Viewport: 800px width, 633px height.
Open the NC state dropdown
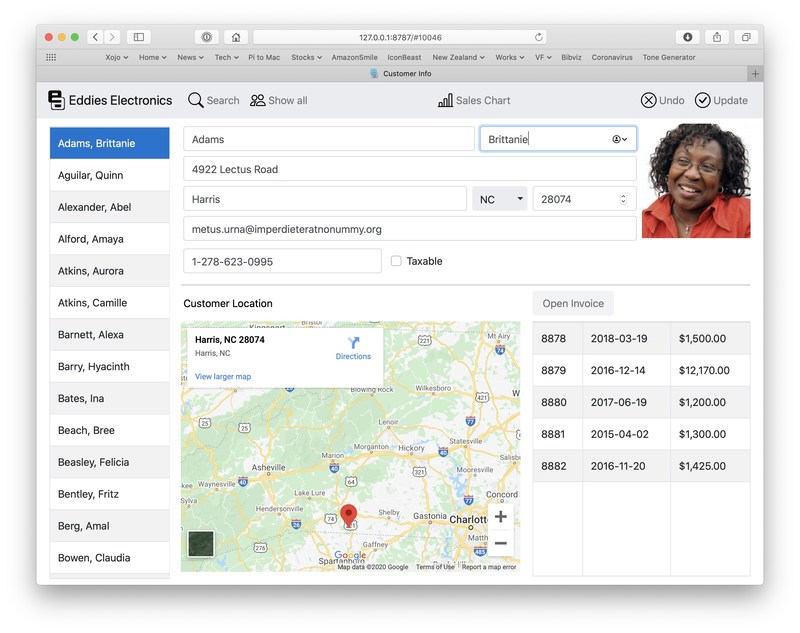[499, 199]
